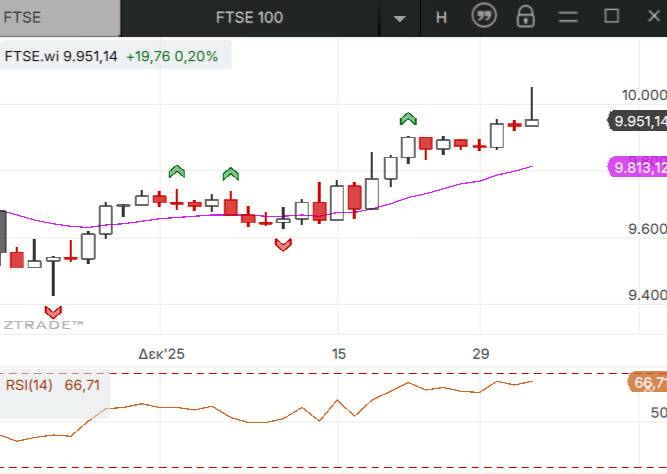This screenshot has width=667, height=474.
Task: Click the green arrow marker above Δεκ'25
Action: (177, 172)
